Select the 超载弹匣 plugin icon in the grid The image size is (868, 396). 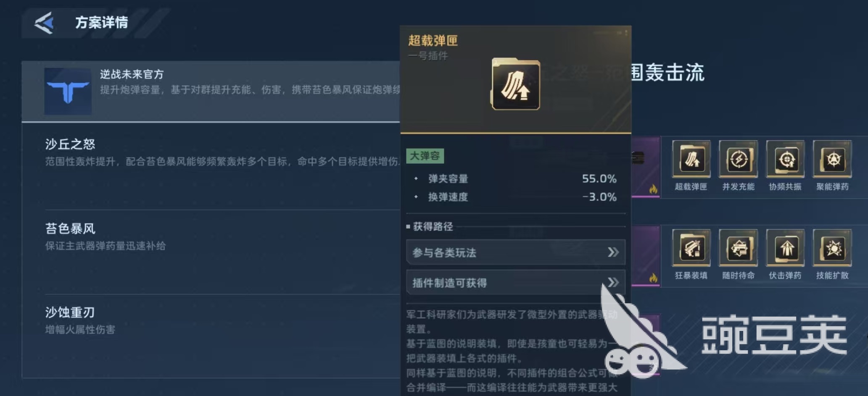[691, 159]
